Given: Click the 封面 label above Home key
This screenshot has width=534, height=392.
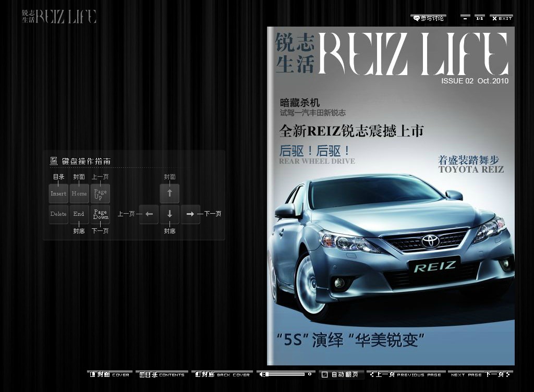Looking at the screenshot, I should pyautogui.click(x=79, y=177).
